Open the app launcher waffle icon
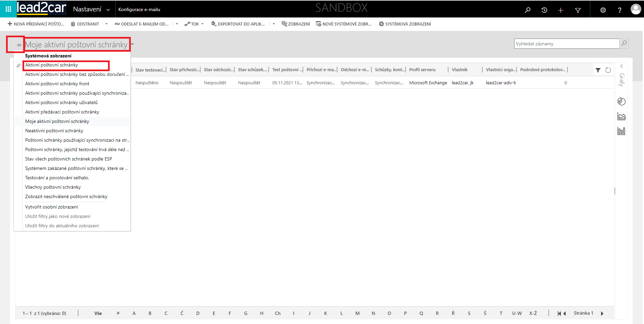 8,9
